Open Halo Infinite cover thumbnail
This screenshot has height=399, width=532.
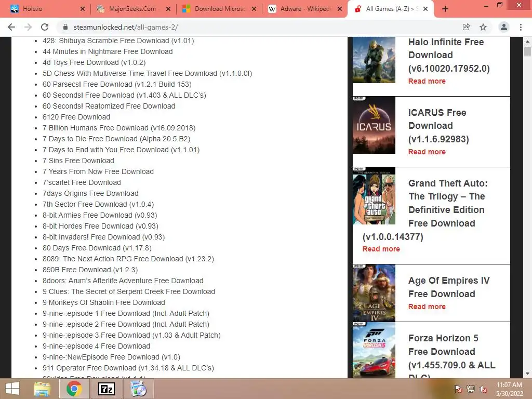pos(374,60)
